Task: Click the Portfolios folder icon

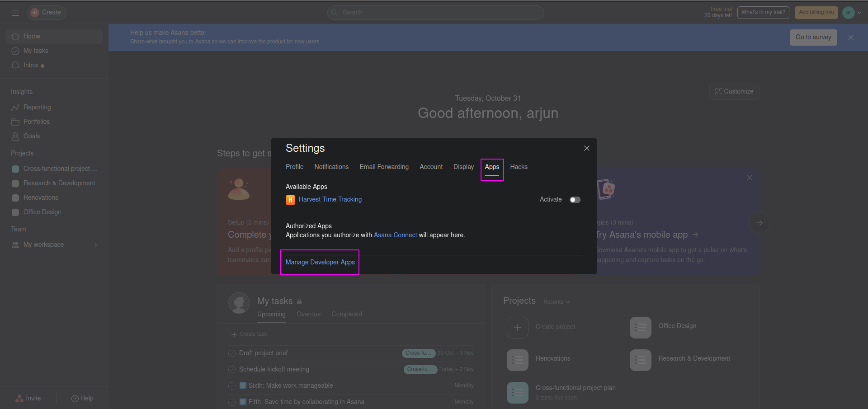Action: point(15,122)
